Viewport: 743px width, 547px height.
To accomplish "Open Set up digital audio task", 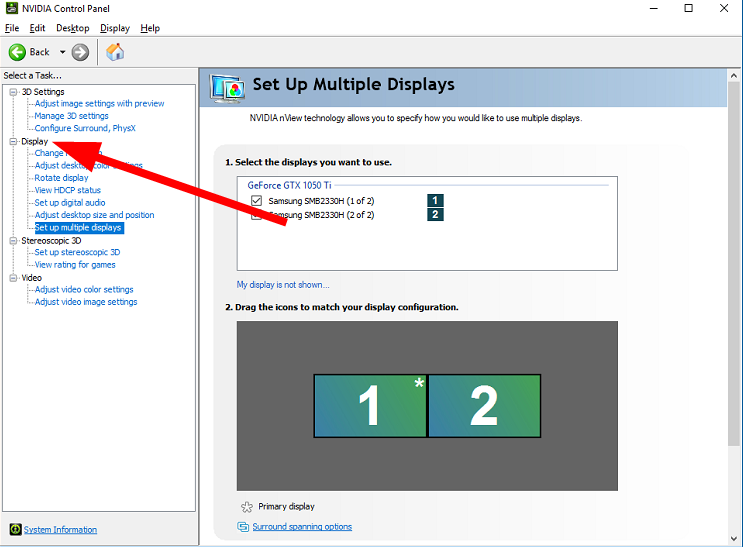I will click(x=70, y=202).
